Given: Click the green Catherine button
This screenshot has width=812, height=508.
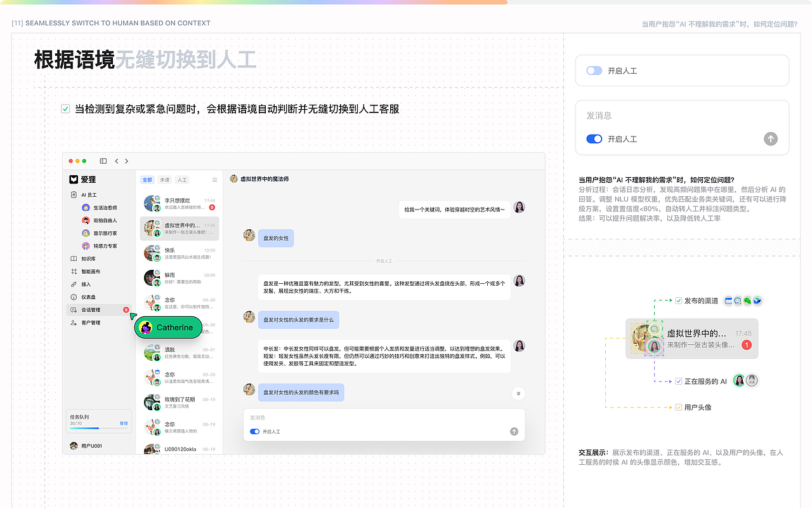Looking at the screenshot, I should [x=168, y=327].
